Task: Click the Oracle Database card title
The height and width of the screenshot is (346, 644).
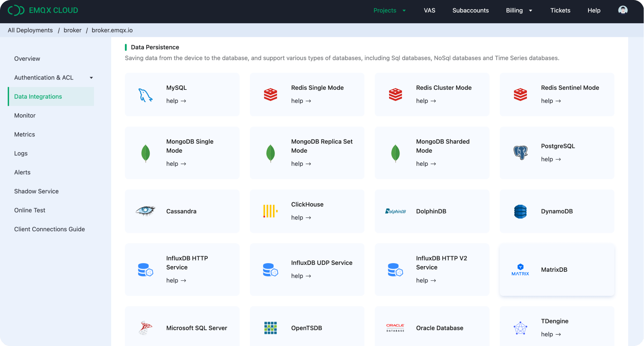Action: pyautogui.click(x=439, y=328)
